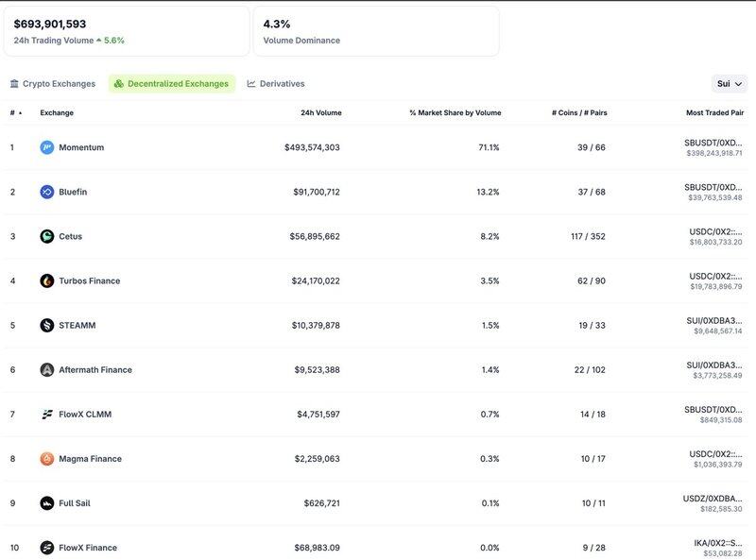The width and height of the screenshot is (756, 560).
Task: Switch to the Derivatives tab
Action: [276, 84]
